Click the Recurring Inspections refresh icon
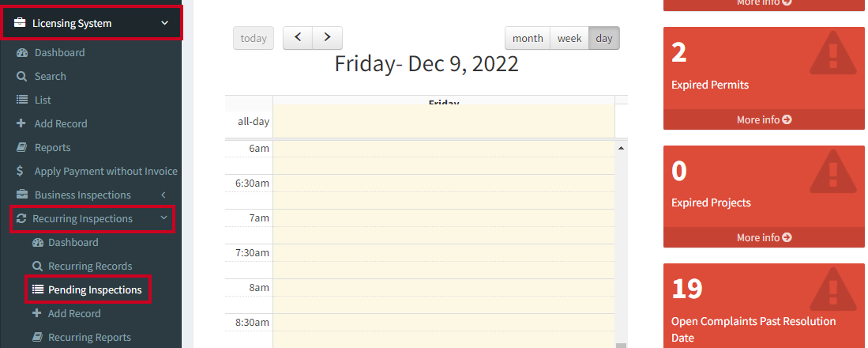This screenshot has width=868, height=348. pyautogui.click(x=21, y=218)
